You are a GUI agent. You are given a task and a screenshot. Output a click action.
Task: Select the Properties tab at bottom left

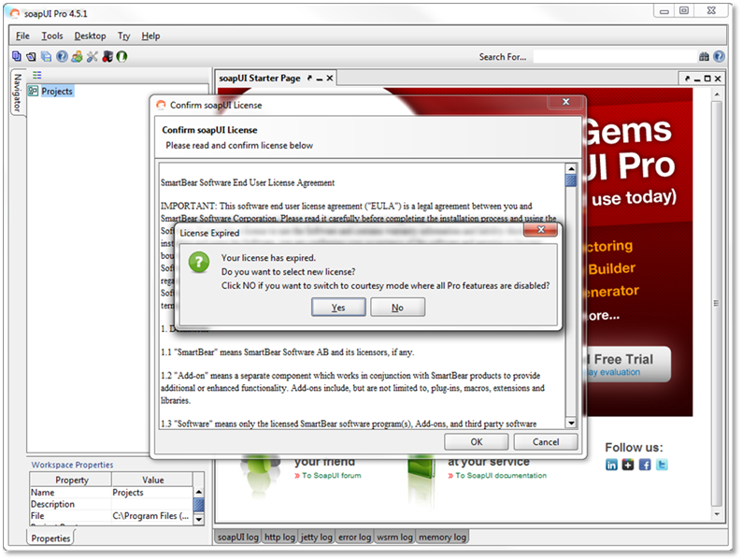(50, 538)
